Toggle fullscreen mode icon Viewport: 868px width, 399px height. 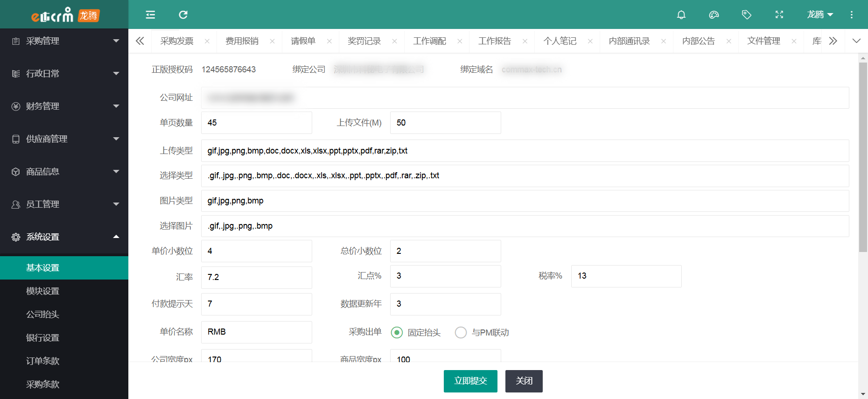pos(779,15)
